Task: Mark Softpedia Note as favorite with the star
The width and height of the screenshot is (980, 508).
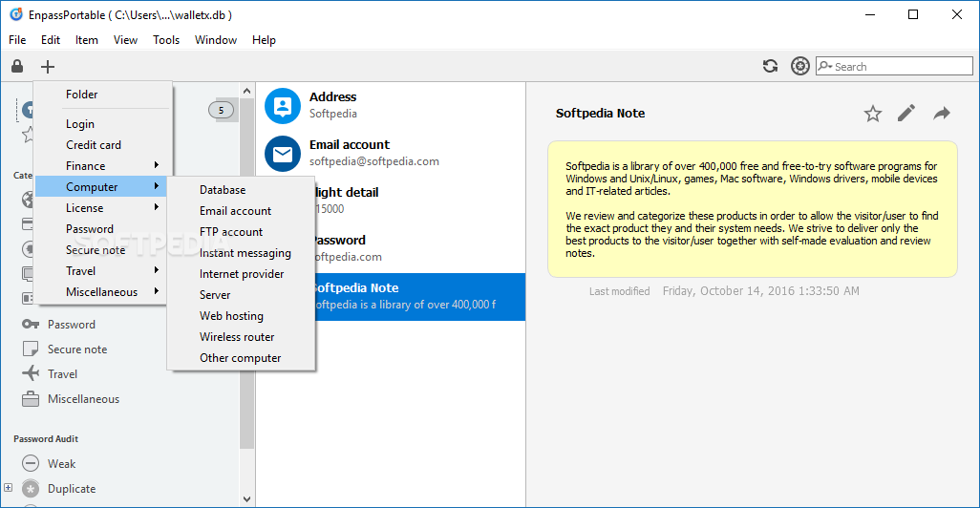Action: tap(872, 114)
